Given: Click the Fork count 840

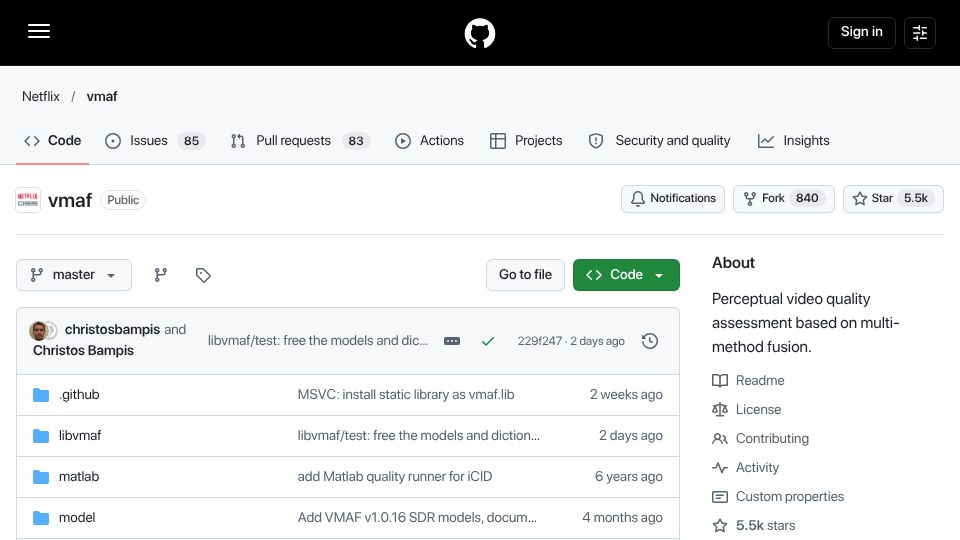Looking at the screenshot, I should [x=807, y=198].
